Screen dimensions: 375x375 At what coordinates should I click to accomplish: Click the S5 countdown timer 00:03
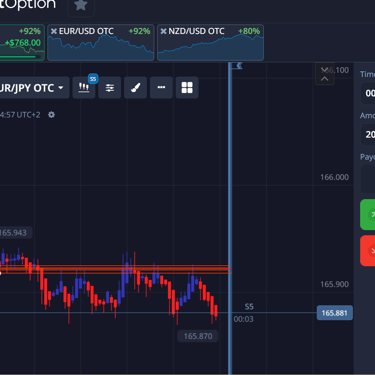(x=244, y=319)
